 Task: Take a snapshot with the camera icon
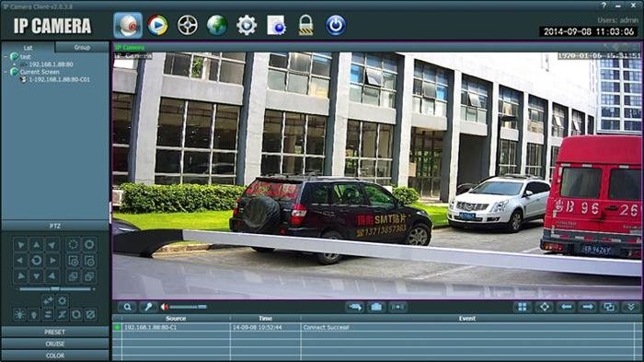click(x=376, y=307)
